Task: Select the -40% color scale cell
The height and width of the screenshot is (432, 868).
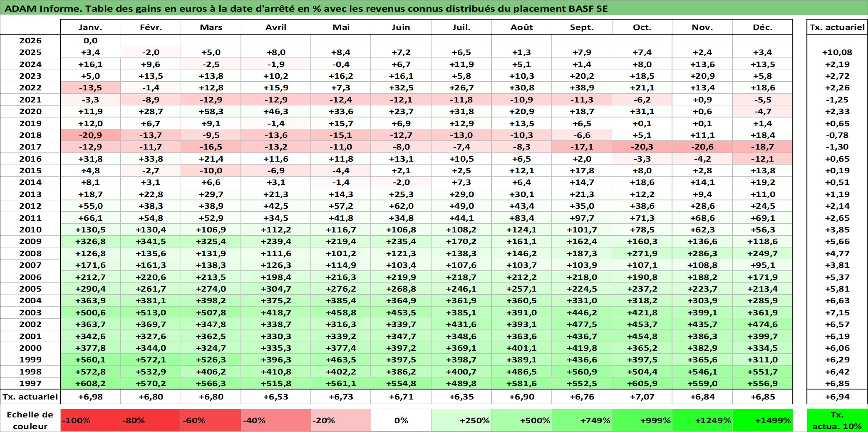Action: 276,420
